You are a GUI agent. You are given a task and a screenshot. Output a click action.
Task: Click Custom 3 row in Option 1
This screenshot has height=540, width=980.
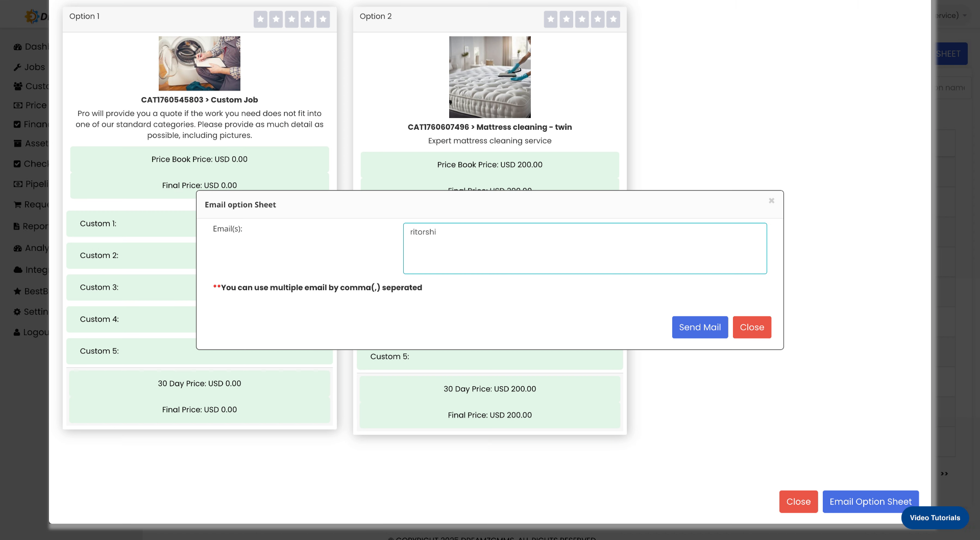click(x=131, y=287)
